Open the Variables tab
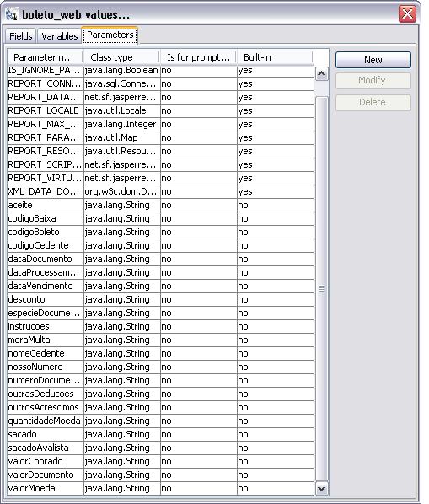429x504 pixels. (x=60, y=36)
